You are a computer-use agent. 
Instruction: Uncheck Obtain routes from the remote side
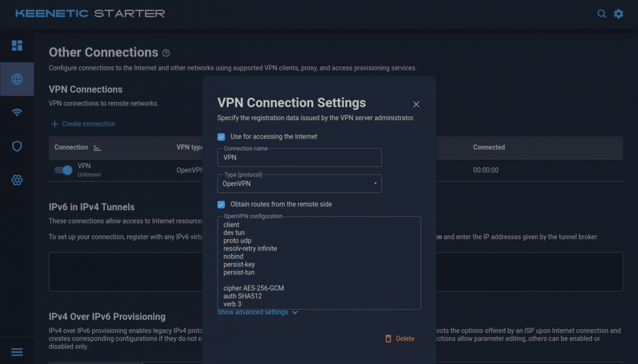(221, 204)
